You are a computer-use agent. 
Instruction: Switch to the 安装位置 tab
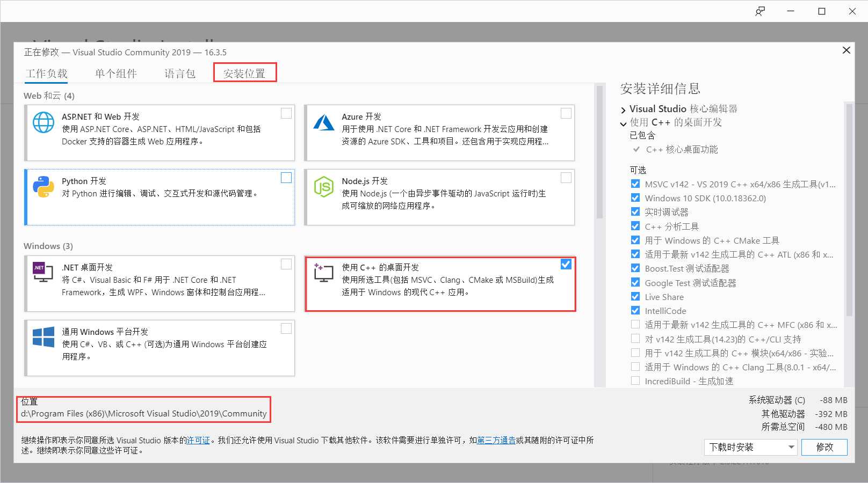(x=244, y=74)
